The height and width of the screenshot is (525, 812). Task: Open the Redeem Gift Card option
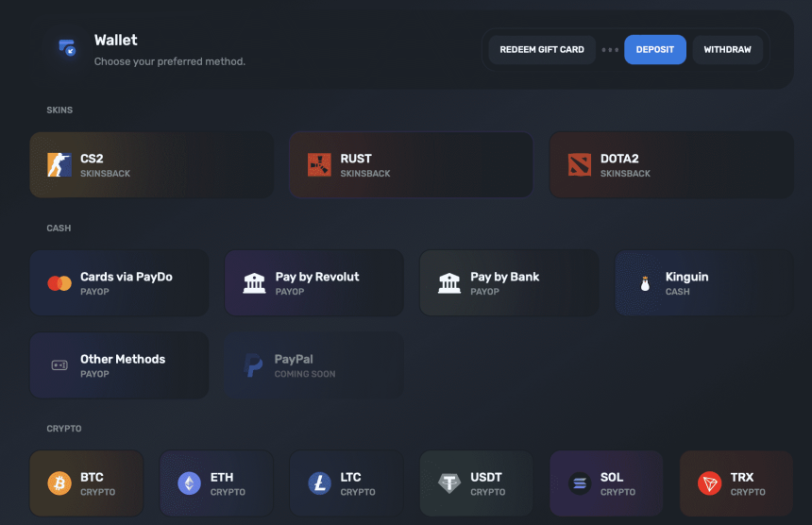[x=542, y=49]
